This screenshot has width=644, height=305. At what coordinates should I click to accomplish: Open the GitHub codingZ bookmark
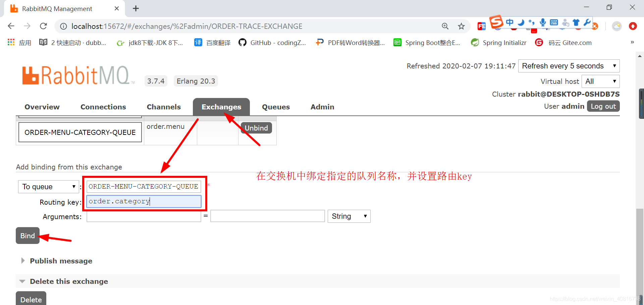[272, 43]
